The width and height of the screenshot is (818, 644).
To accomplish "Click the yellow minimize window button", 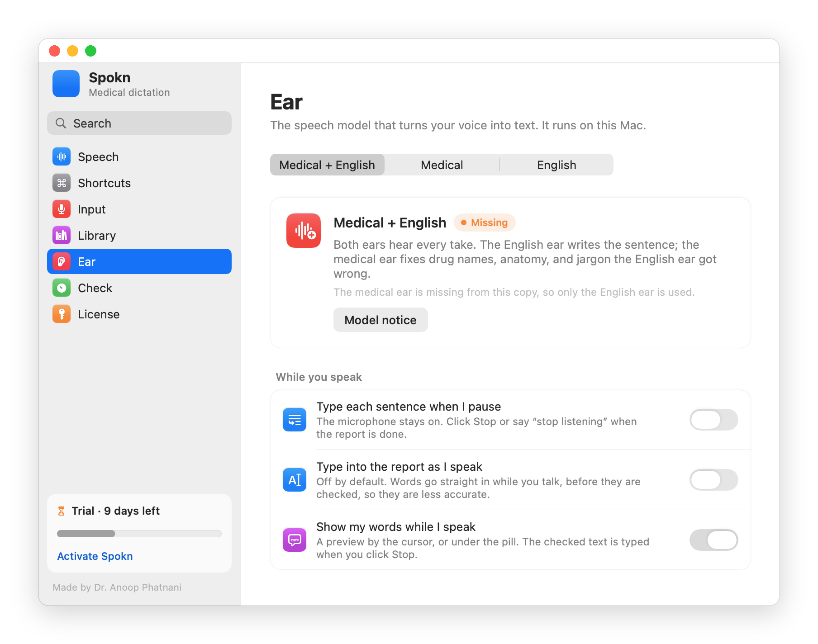I will pos(72,51).
